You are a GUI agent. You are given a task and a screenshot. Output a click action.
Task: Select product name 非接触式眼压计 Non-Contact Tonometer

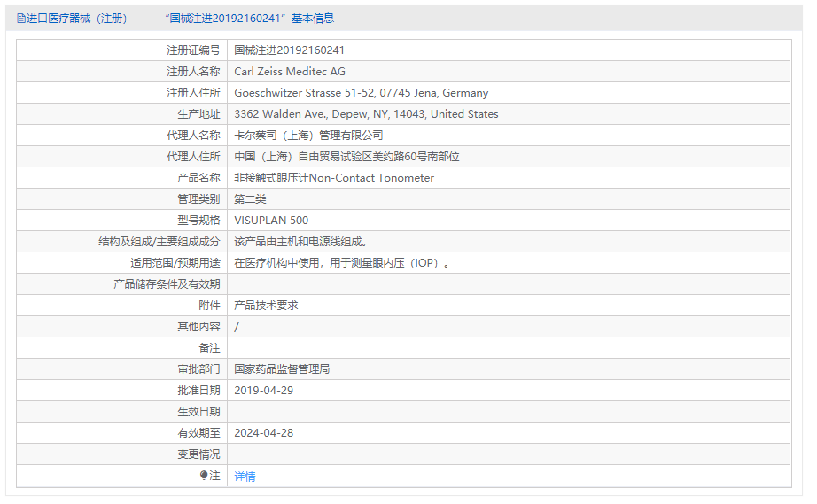click(x=334, y=178)
